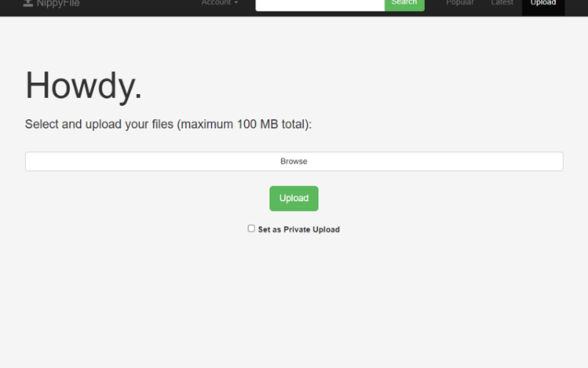This screenshot has width=588, height=368.
Task: Click the NippyFile upload logo icon
Action: pyautogui.click(x=28, y=3)
